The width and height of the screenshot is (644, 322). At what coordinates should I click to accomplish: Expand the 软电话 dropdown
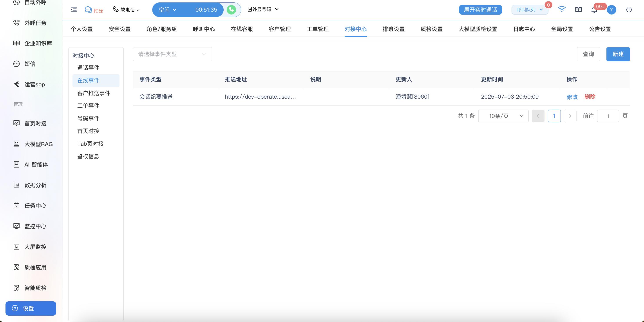(x=126, y=9)
